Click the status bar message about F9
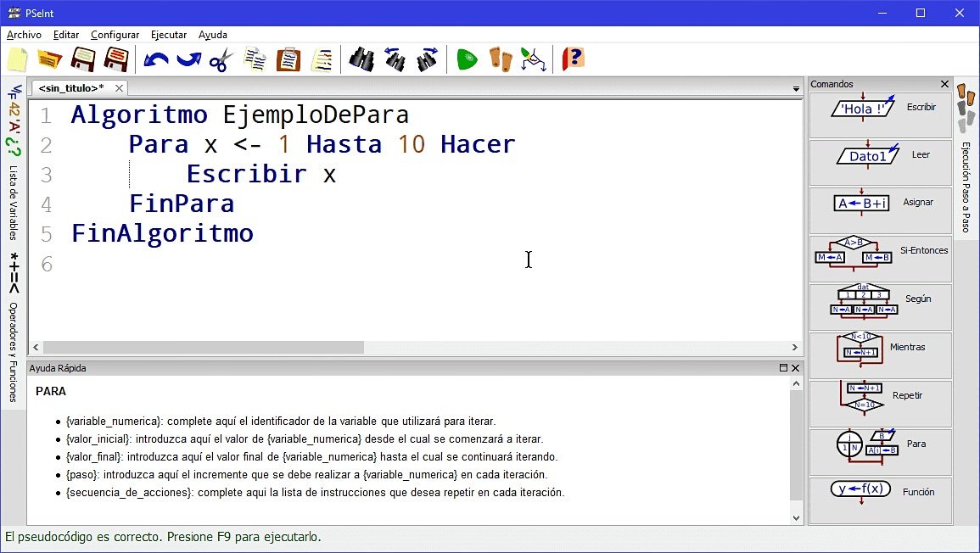Image resolution: width=980 pixels, height=553 pixels. pos(163,537)
